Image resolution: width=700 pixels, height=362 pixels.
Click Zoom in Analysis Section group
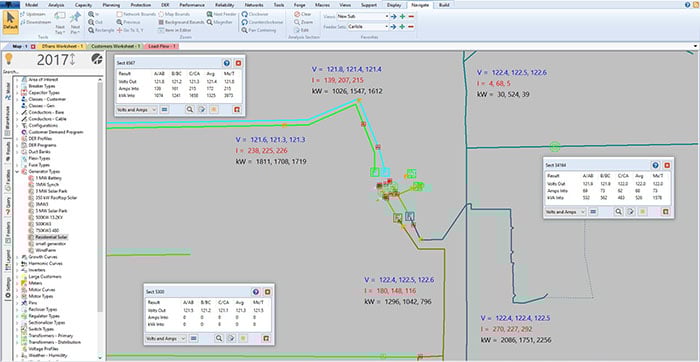pyautogui.click(x=303, y=22)
